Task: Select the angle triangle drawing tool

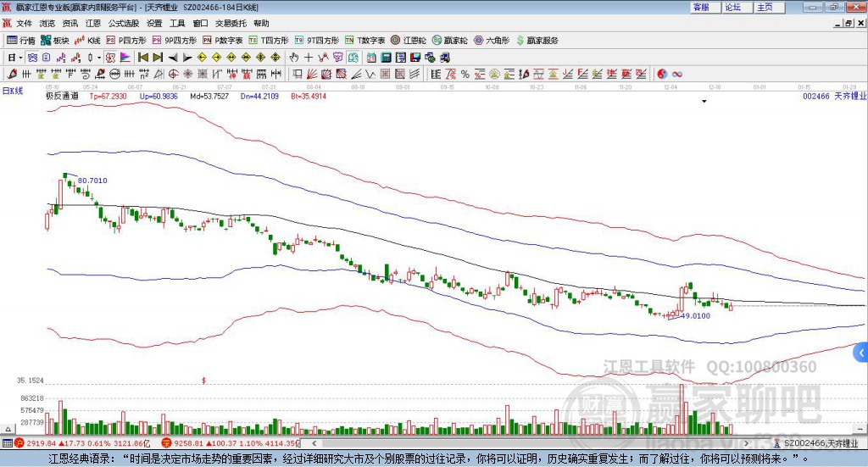Action: (159, 74)
